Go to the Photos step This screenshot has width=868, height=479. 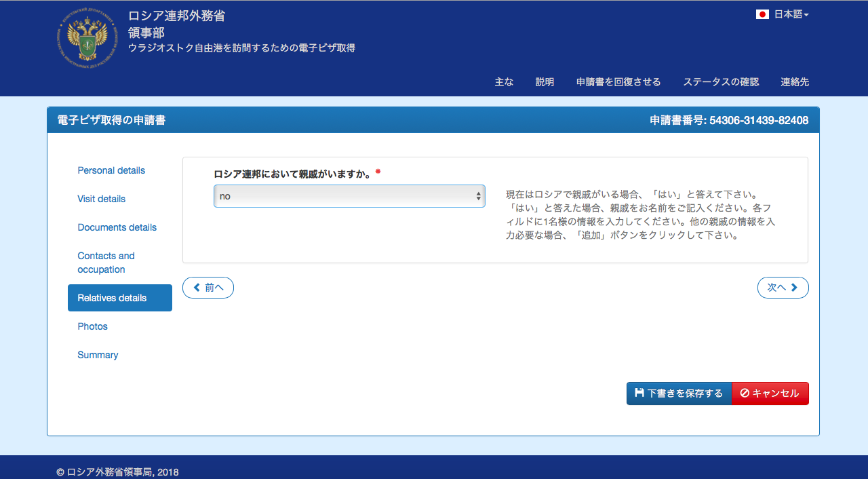(x=93, y=326)
